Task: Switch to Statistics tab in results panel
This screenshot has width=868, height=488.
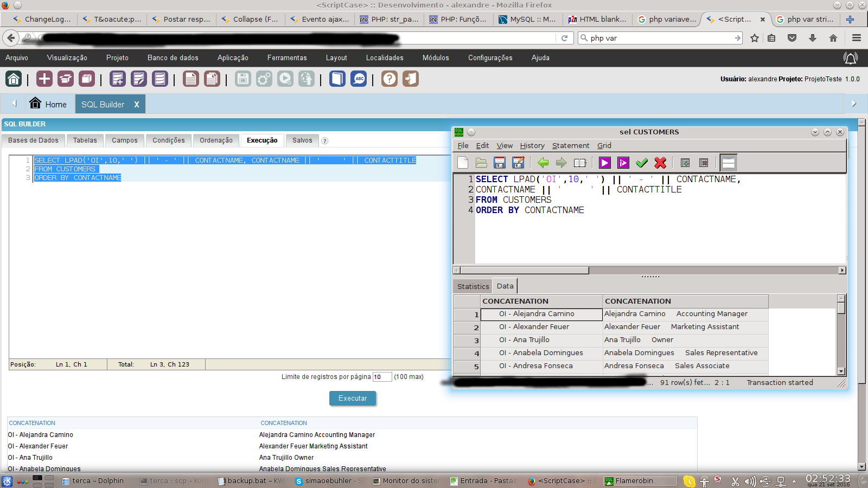Action: point(473,286)
